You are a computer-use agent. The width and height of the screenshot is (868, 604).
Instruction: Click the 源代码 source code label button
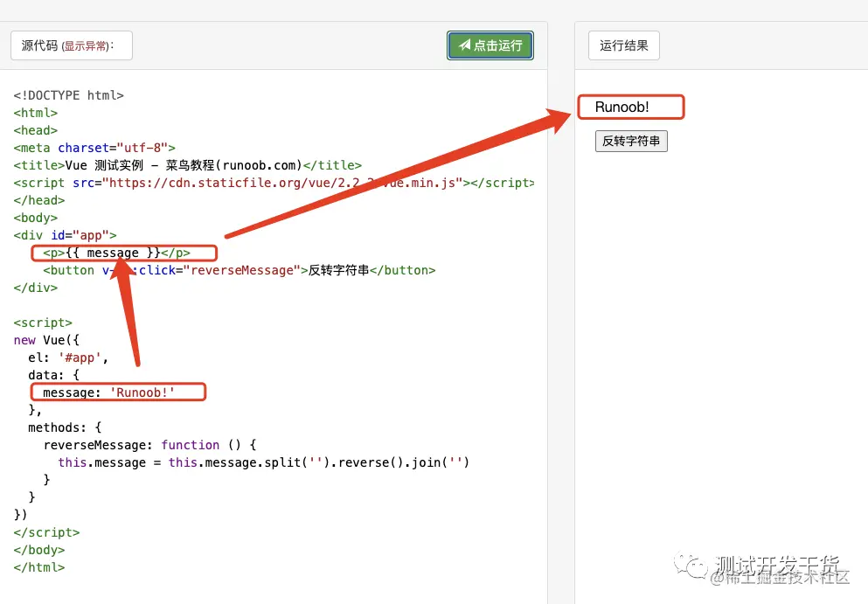(72, 45)
